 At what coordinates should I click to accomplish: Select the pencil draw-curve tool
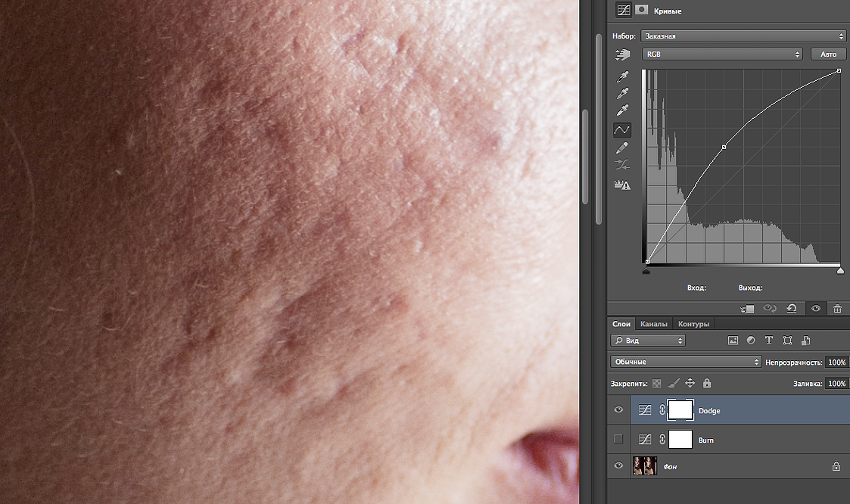[x=621, y=148]
